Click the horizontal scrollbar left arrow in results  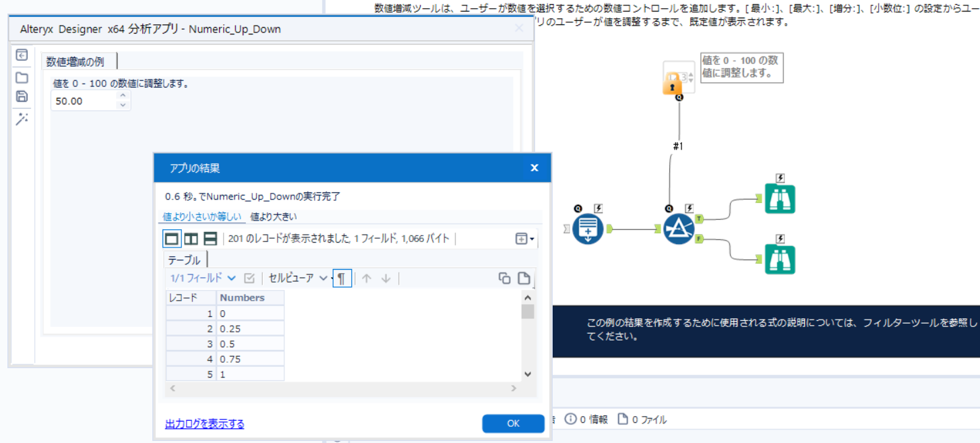pyautogui.click(x=173, y=388)
